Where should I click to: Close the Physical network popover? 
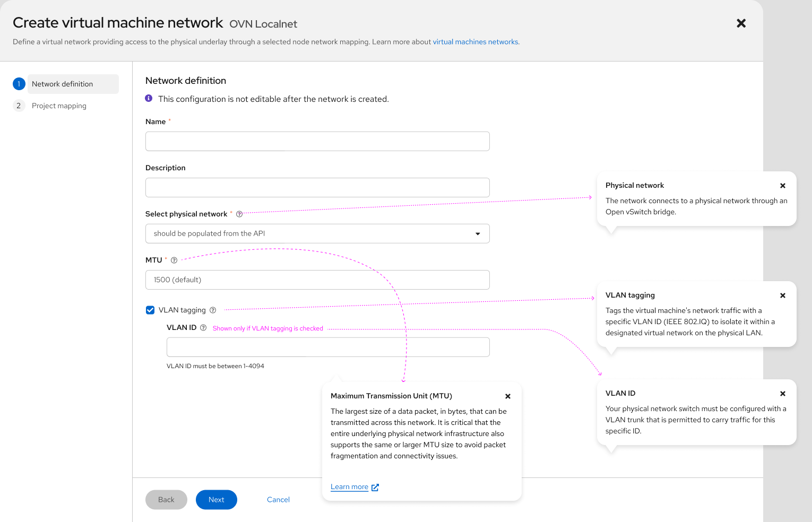point(783,186)
